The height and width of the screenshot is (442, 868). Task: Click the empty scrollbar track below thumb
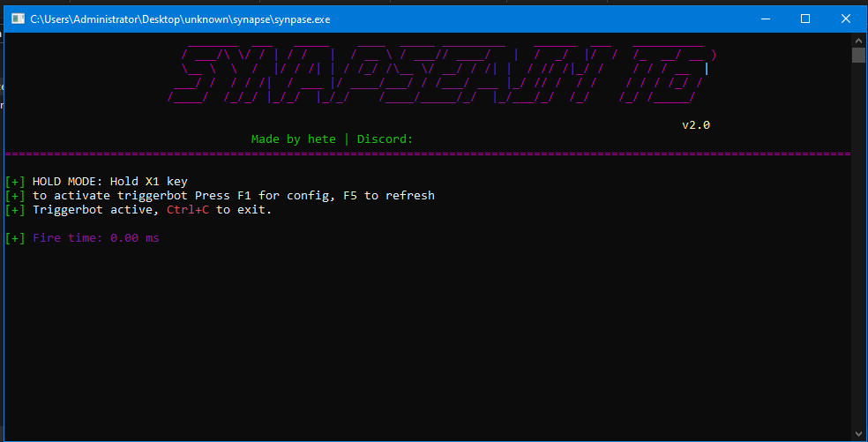point(858,265)
